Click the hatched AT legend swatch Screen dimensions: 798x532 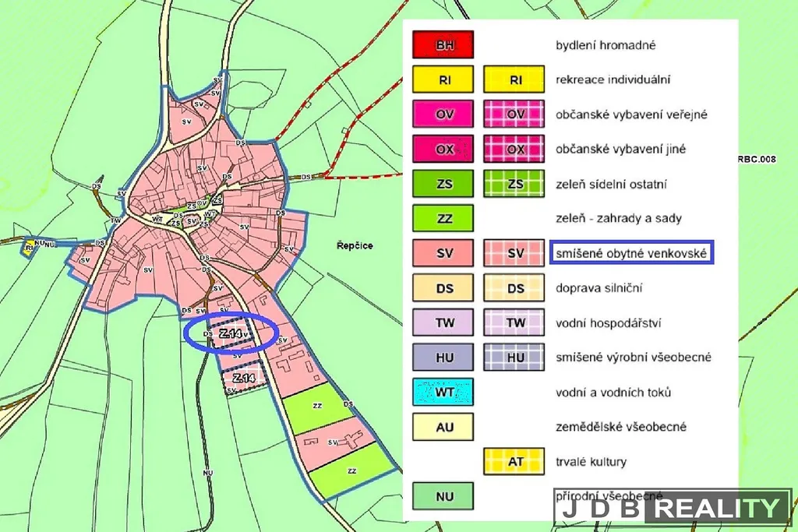[x=515, y=461]
